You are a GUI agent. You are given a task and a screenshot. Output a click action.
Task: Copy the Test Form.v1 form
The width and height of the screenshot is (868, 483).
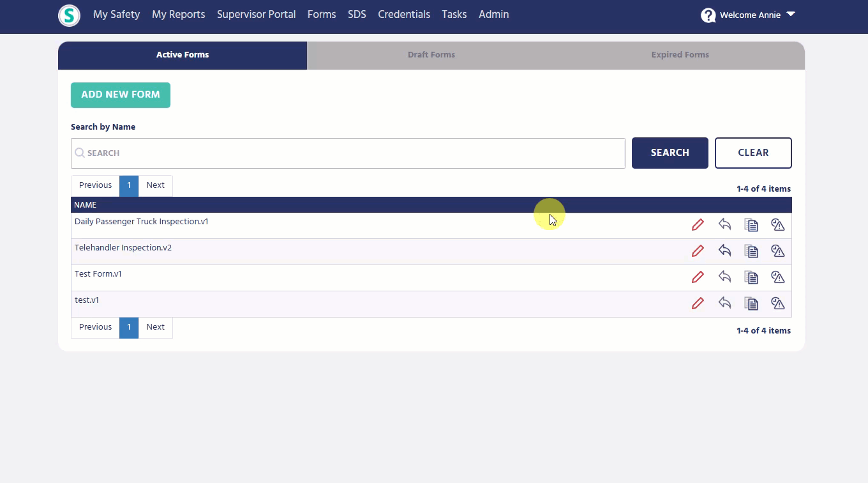[751, 277]
